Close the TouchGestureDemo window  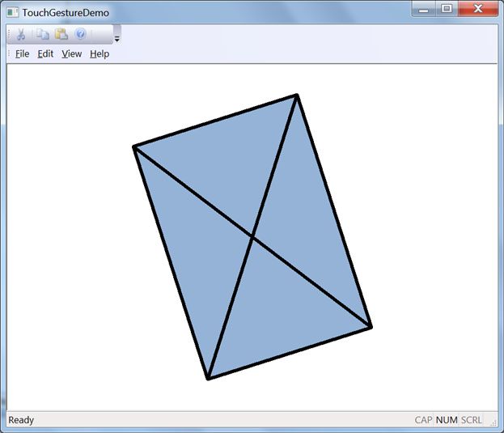pos(478,9)
